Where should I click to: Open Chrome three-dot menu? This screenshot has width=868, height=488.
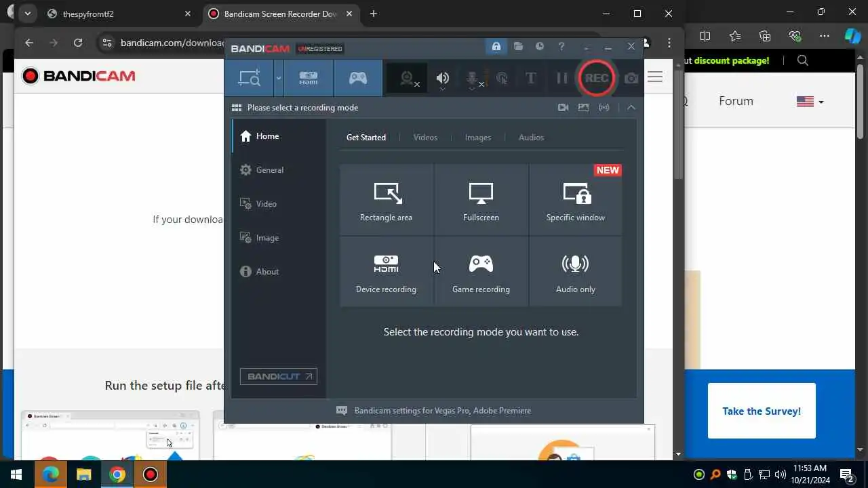point(669,43)
